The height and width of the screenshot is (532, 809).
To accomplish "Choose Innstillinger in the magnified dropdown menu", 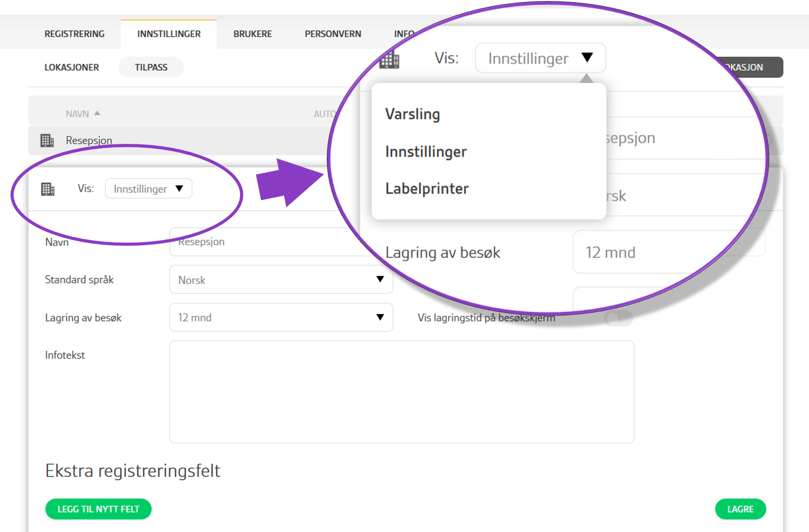I will (426, 152).
